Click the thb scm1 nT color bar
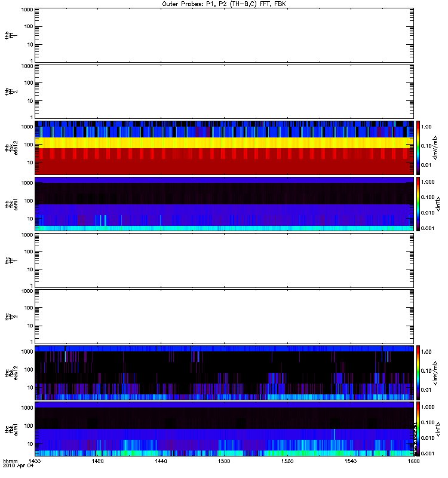This screenshot has height=478, width=448. point(418,204)
